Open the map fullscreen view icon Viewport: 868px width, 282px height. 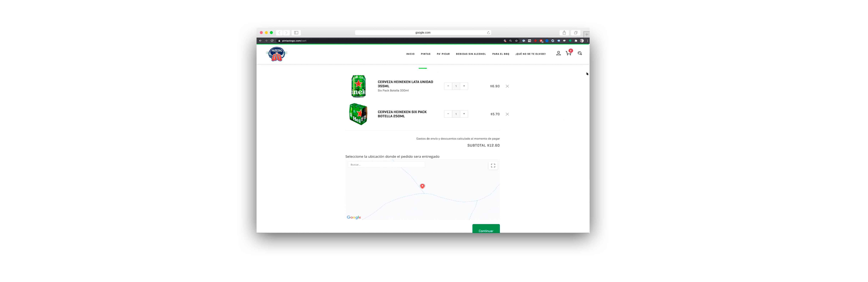tap(493, 166)
